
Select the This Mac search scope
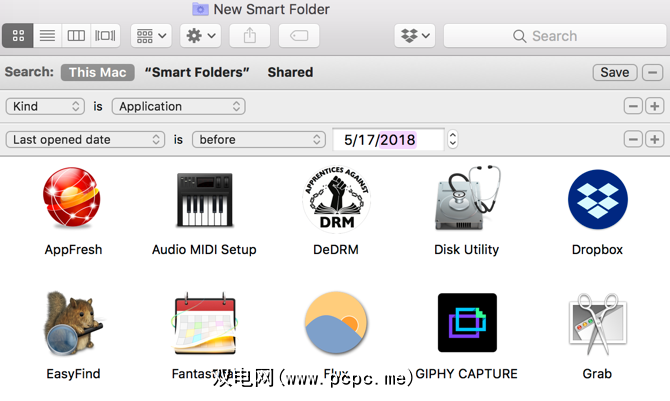[x=98, y=72]
